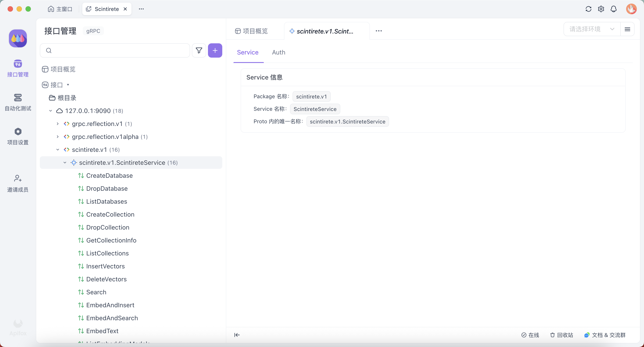Click user avatar in top right
The image size is (644, 347).
(631, 9)
